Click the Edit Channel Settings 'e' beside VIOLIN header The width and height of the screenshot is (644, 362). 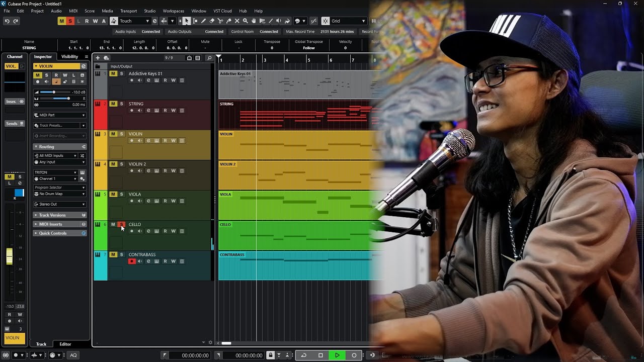click(84, 66)
